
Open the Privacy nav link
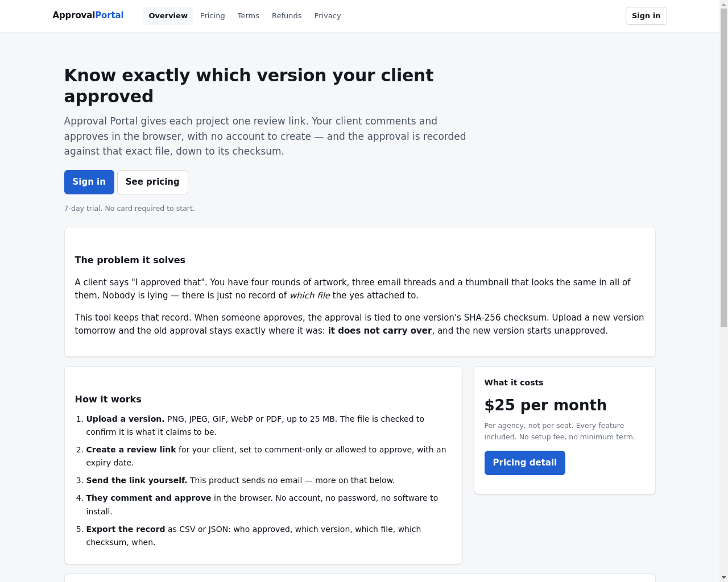click(328, 16)
